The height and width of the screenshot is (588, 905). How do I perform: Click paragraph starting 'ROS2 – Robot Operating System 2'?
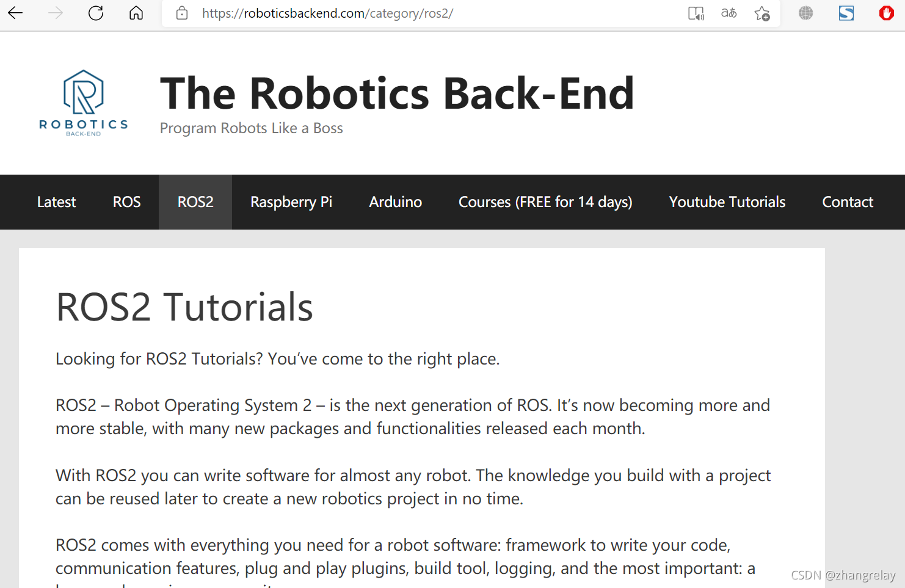click(413, 417)
